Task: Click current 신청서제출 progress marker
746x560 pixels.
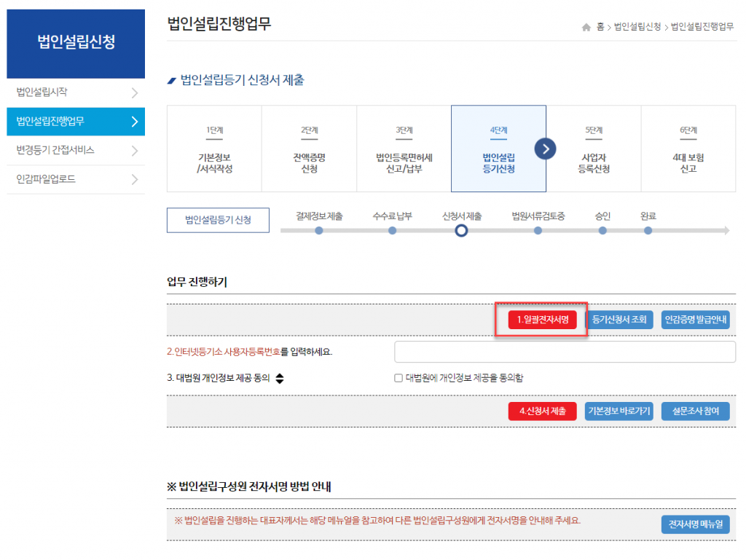Action: click(x=461, y=231)
